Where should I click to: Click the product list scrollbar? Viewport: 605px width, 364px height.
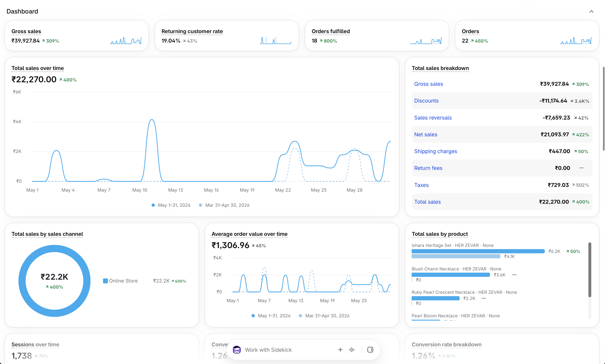point(590,270)
